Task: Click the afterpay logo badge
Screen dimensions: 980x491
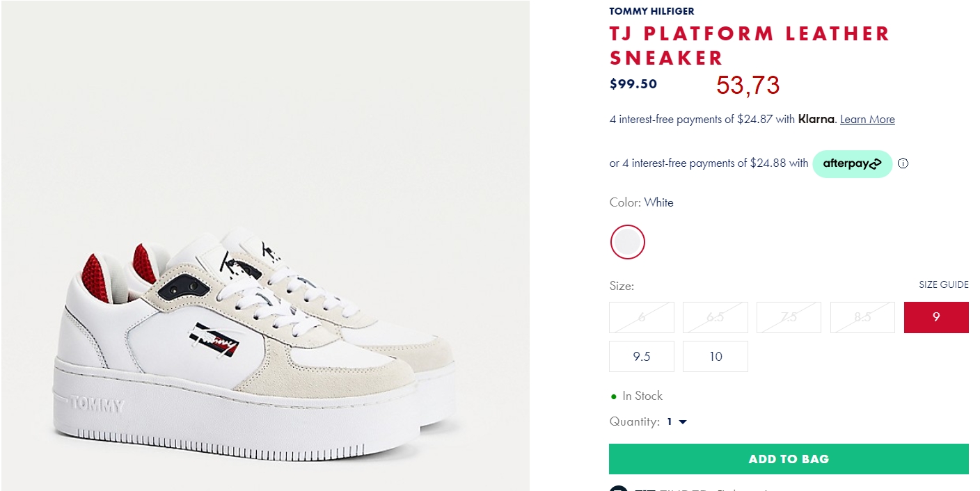Action: (852, 164)
